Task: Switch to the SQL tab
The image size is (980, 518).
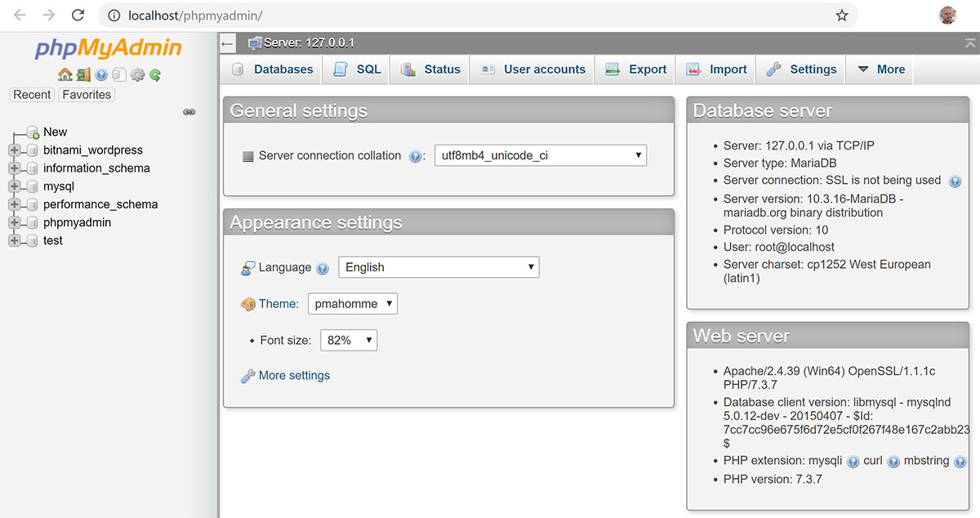Action: [357, 69]
